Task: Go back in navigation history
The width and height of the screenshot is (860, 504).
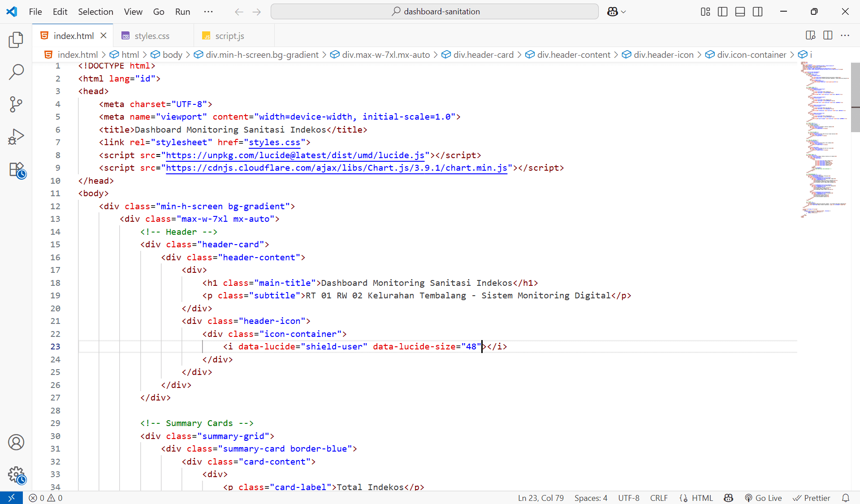Action: tap(239, 12)
